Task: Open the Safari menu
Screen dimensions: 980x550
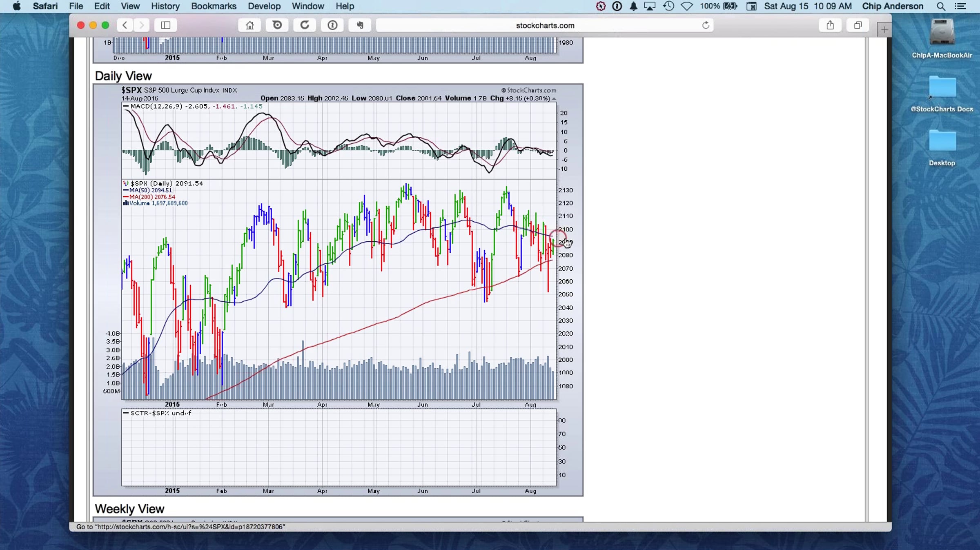Action: pyautogui.click(x=45, y=6)
